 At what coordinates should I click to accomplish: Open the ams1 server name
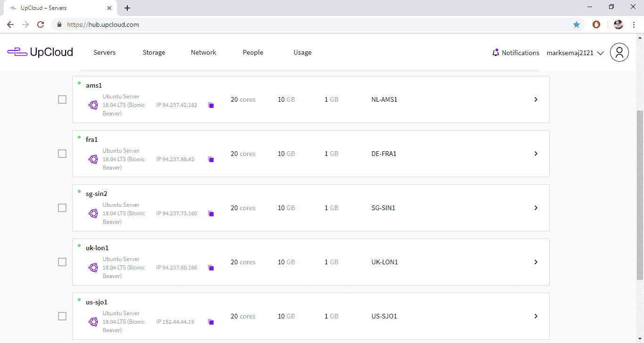click(94, 85)
